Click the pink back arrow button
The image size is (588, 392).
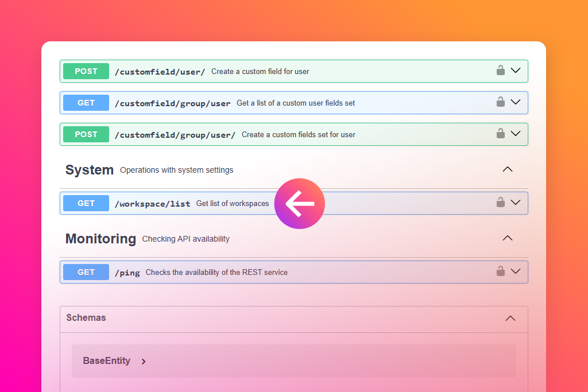pos(299,204)
